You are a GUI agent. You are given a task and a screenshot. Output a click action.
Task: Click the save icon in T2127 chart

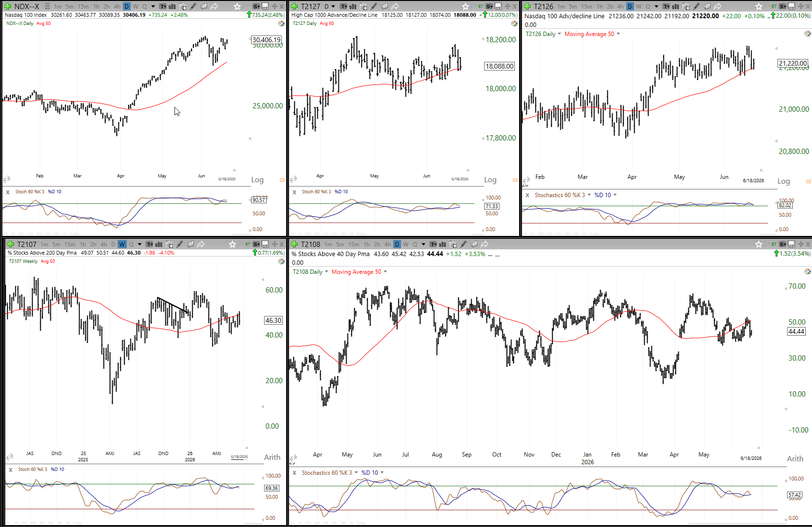498,6
